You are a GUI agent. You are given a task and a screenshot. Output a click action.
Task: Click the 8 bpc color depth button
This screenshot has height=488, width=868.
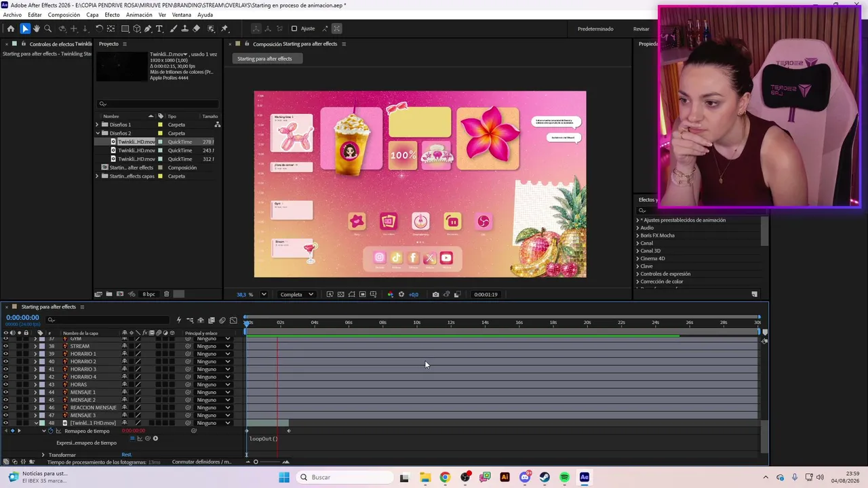click(x=149, y=294)
